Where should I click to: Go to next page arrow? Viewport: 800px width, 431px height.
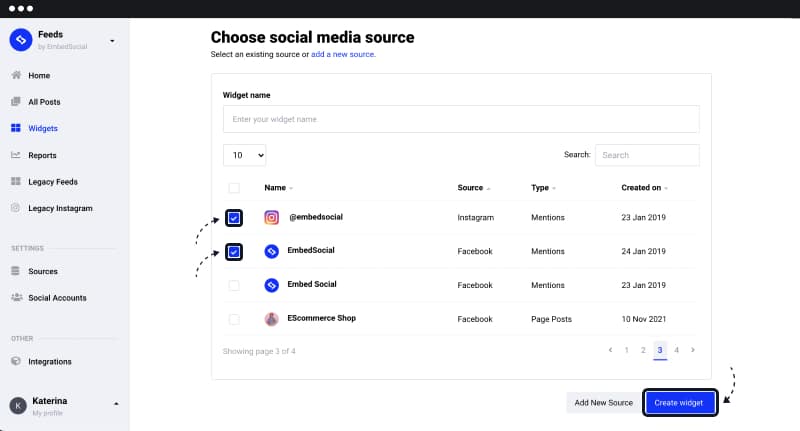pyautogui.click(x=693, y=350)
